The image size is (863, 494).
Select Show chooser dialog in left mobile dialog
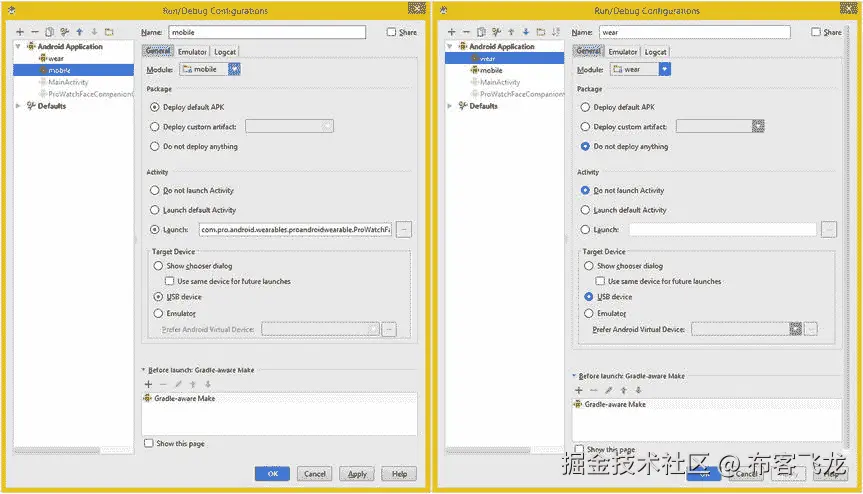pos(159,266)
